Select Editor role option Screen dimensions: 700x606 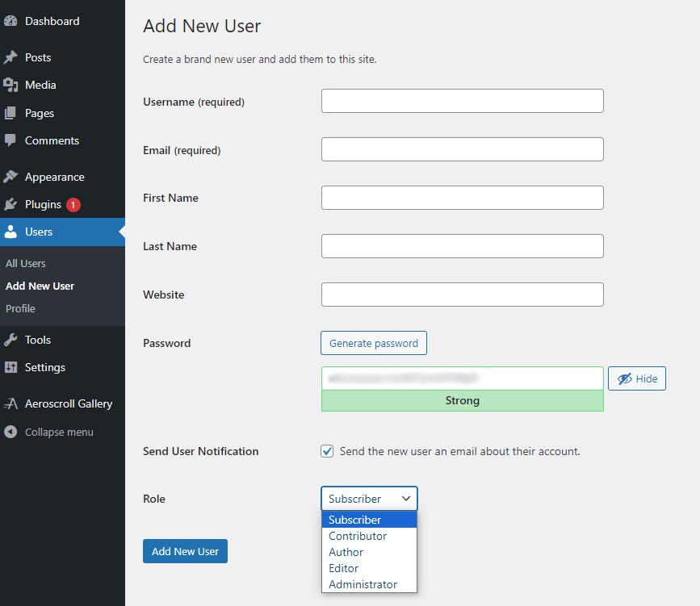369,568
